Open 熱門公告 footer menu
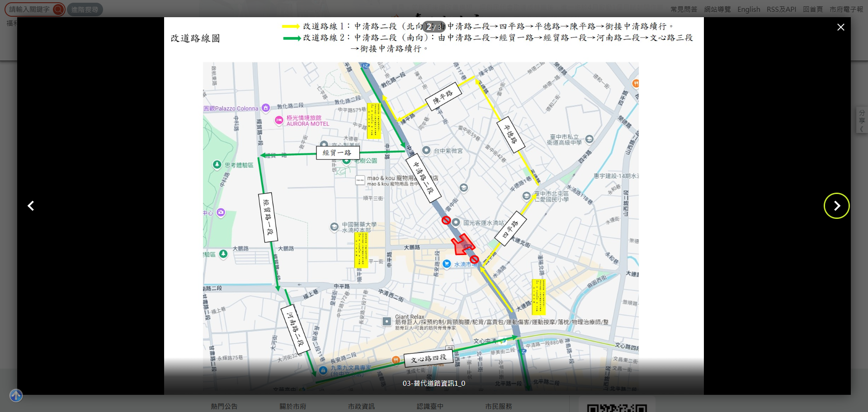The width and height of the screenshot is (868, 412). [x=224, y=406]
